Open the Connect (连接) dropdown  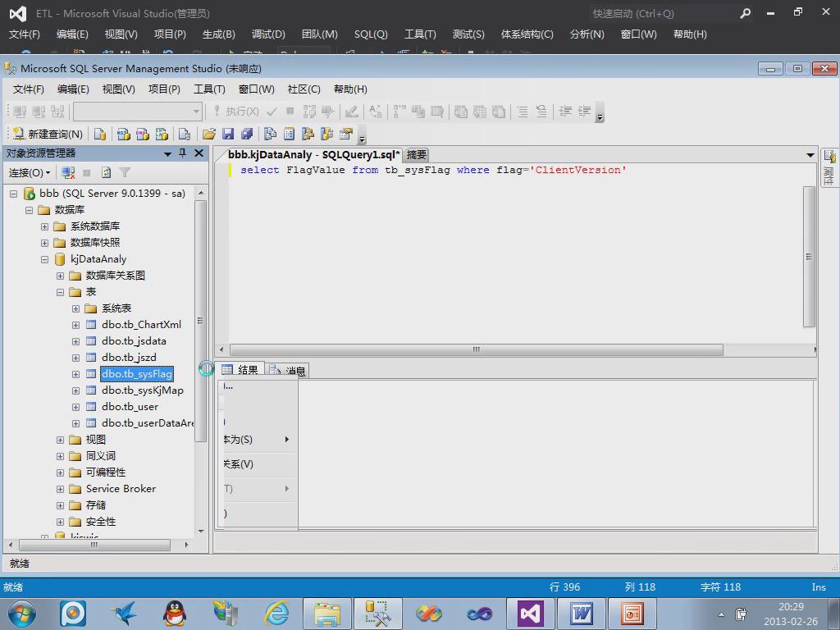30,172
